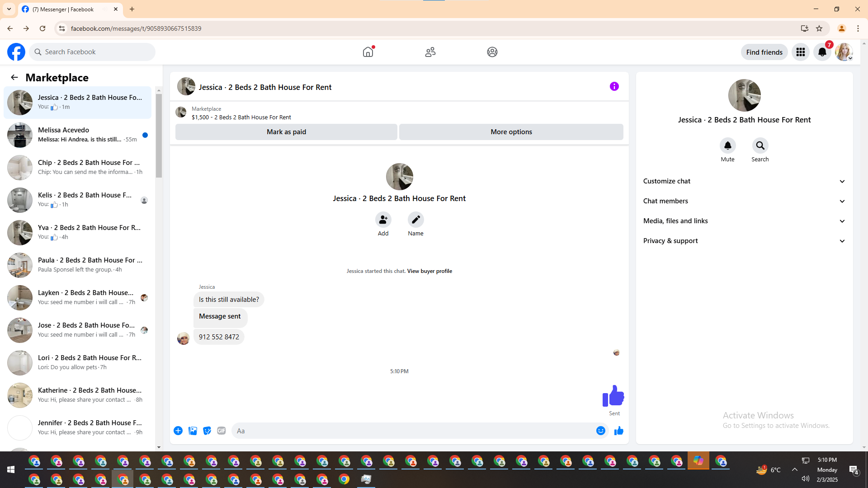Reload the Messenger page
Image resolution: width=868 pixels, height=488 pixels.
coord(42,28)
